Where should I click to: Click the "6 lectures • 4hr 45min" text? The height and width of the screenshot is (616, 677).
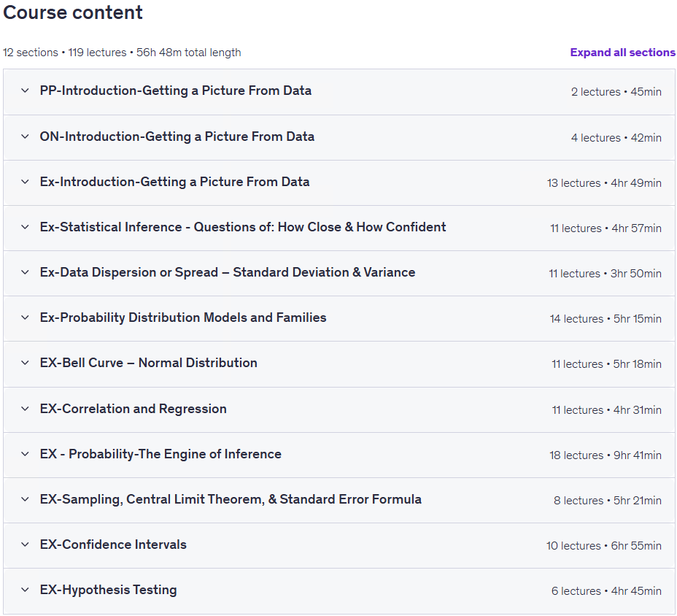pyautogui.click(x=607, y=591)
